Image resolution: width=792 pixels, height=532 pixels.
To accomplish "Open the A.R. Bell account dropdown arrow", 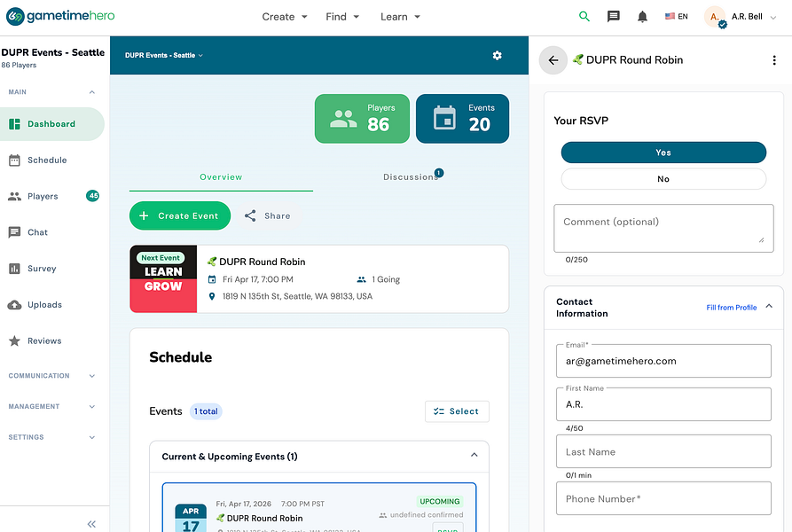I will tap(772, 18).
